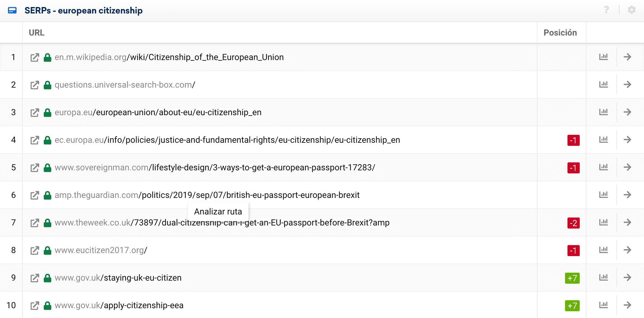Open external link icon for sovereignman.com row
Viewport: 644px width, 318px height.
tap(35, 168)
